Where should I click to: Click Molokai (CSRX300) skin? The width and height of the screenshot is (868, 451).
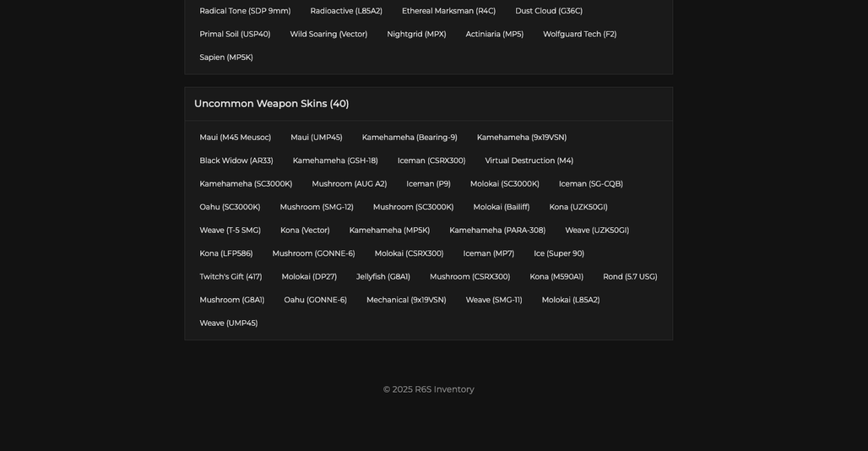409,254
